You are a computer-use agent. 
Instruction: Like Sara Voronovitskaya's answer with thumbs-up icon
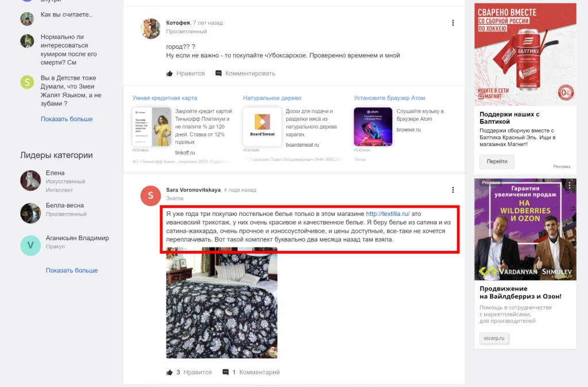[169, 373]
